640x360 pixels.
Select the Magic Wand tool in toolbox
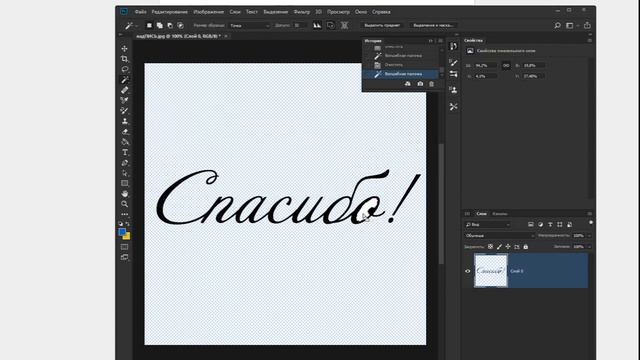[124, 80]
